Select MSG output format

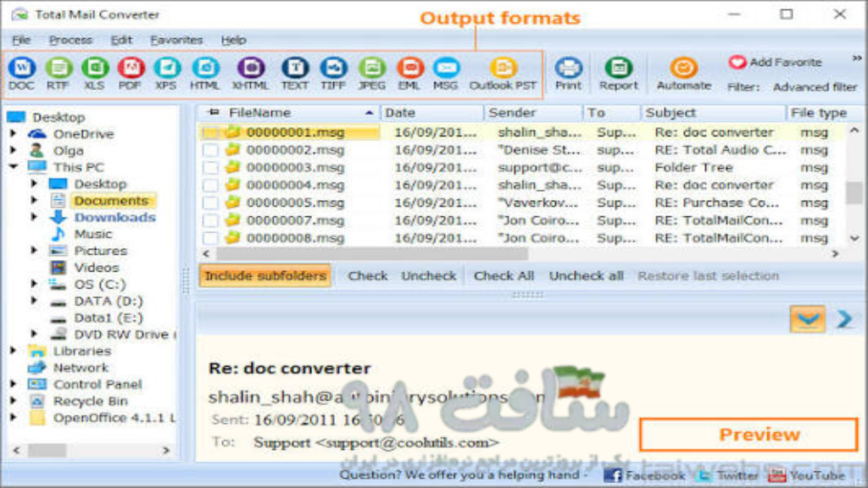[x=446, y=74]
